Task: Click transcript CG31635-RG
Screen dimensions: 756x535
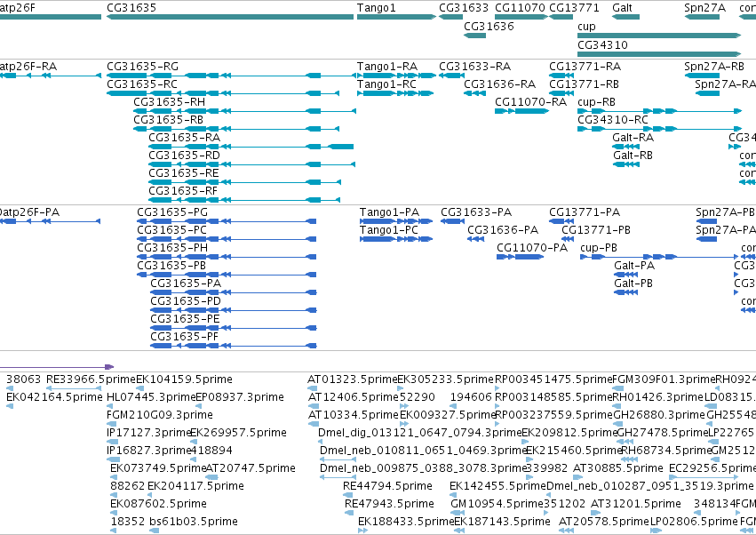Action: 232,76
